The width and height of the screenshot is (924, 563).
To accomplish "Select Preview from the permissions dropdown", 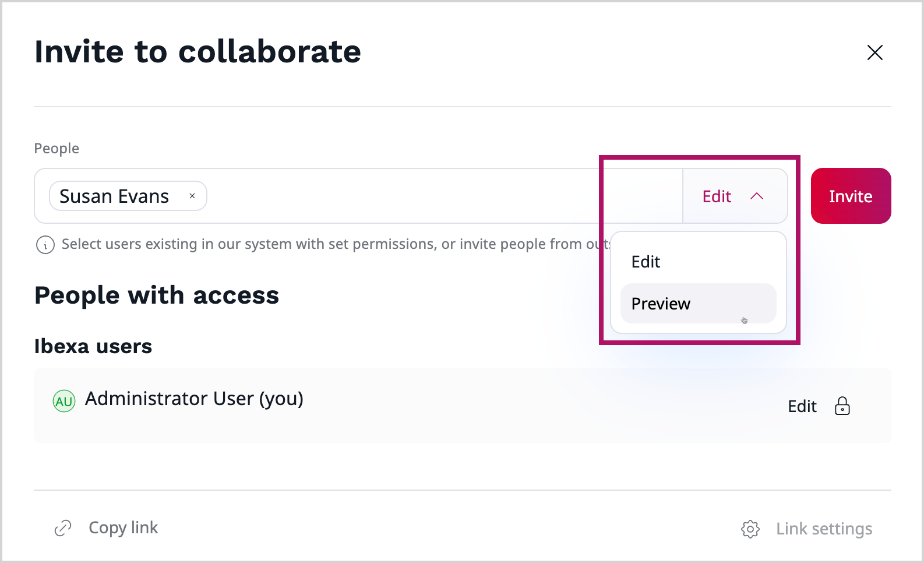I will [x=661, y=303].
